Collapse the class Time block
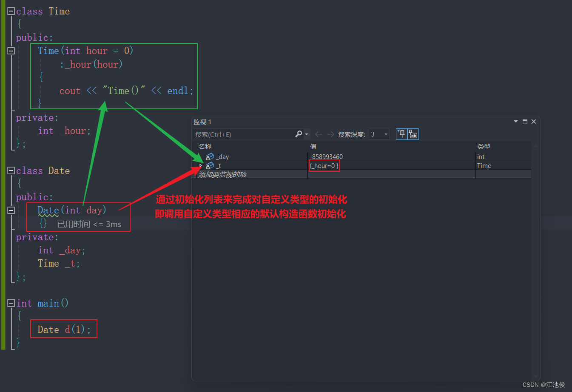The height and width of the screenshot is (392, 572). click(x=11, y=11)
